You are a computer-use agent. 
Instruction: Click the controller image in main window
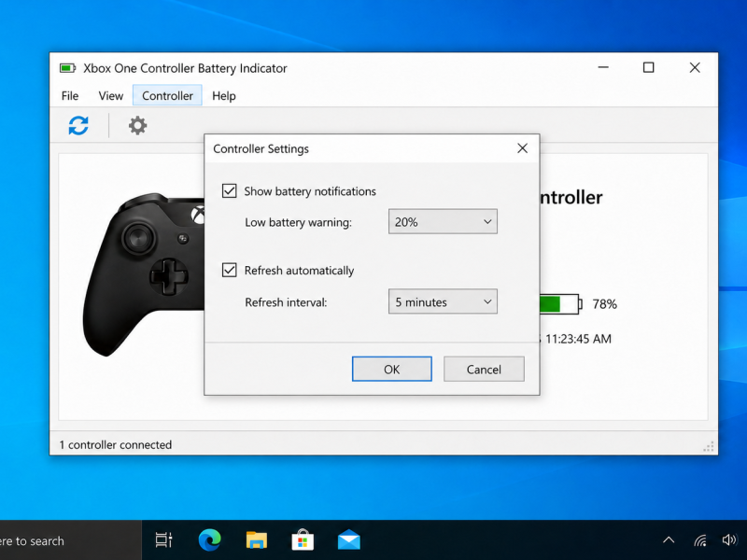coord(144,274)
